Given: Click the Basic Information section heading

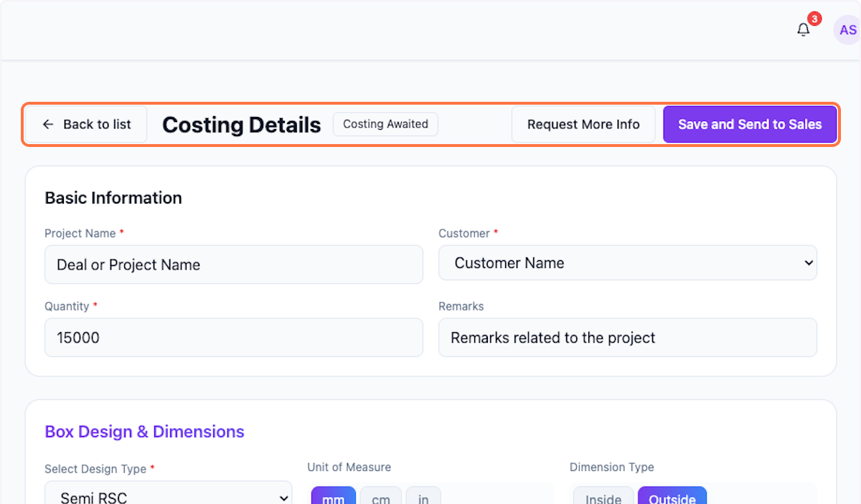Looking at the screenshot, I should (113, 198).
